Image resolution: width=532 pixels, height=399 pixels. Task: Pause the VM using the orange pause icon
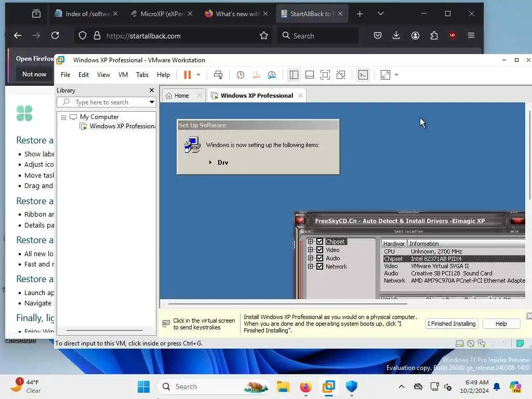tap(187, 75)
